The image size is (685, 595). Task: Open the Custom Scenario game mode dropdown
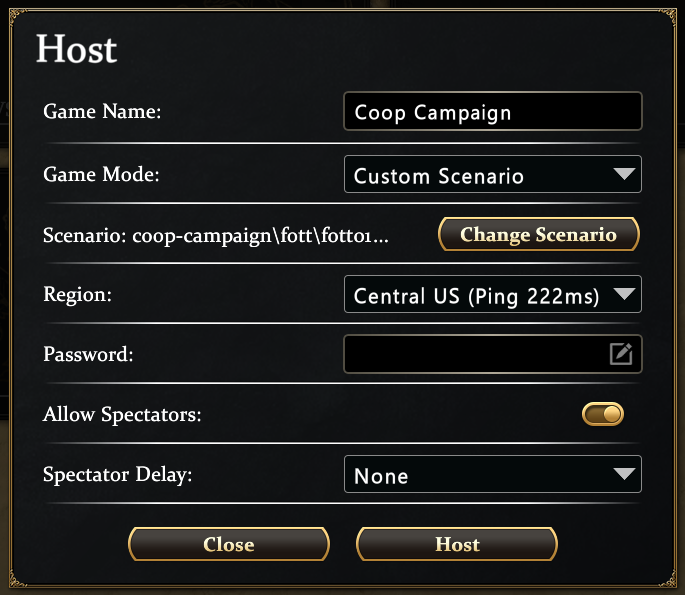coord(480,175)
